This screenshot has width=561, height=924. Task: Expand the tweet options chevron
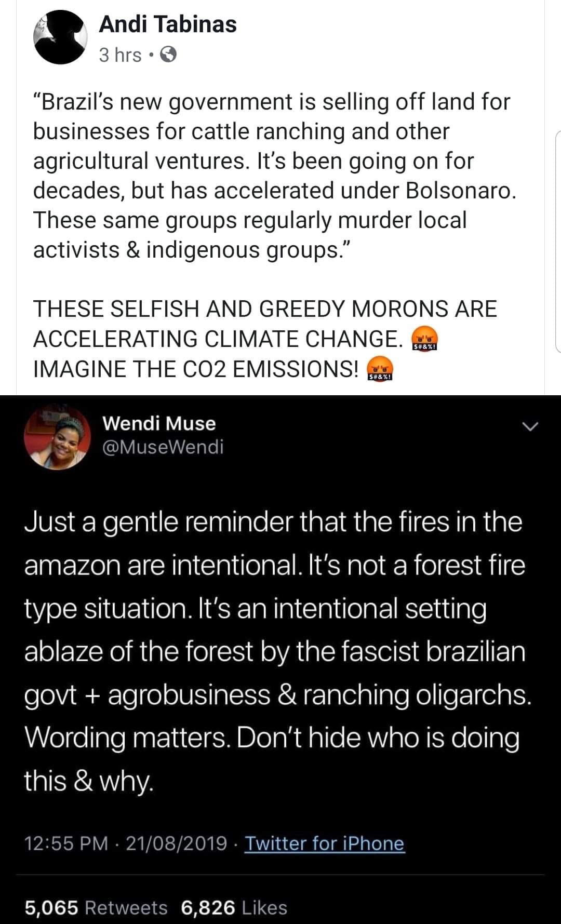pyautogui.click(x=529, y=427)
